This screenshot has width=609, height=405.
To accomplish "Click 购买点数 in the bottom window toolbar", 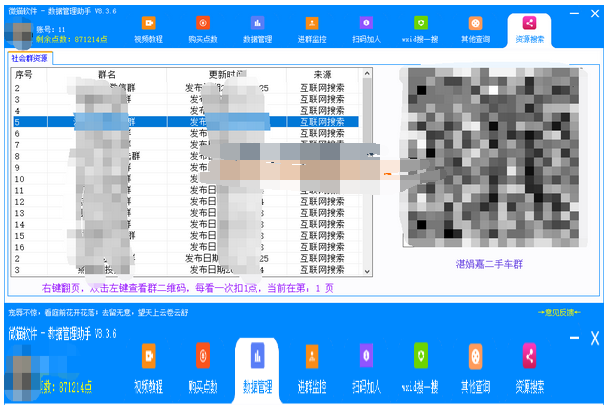I will 203,366.
